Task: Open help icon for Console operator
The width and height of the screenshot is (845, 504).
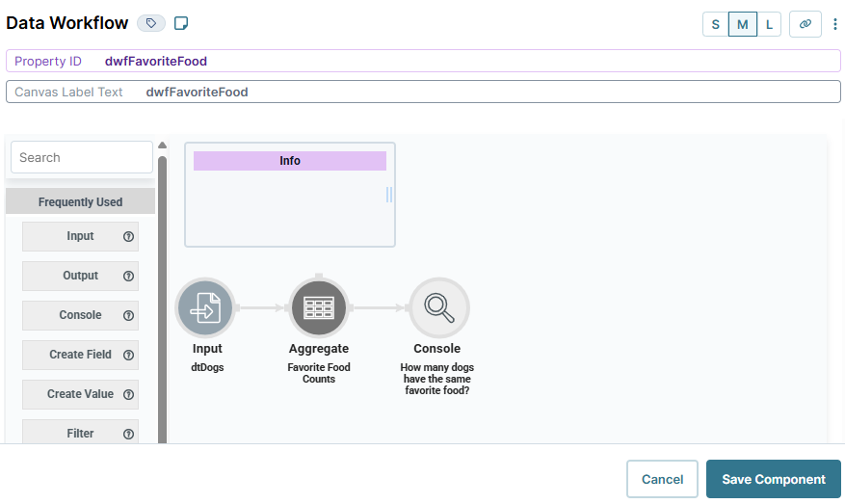Action: pyautogui.click(x=128, y=315)
